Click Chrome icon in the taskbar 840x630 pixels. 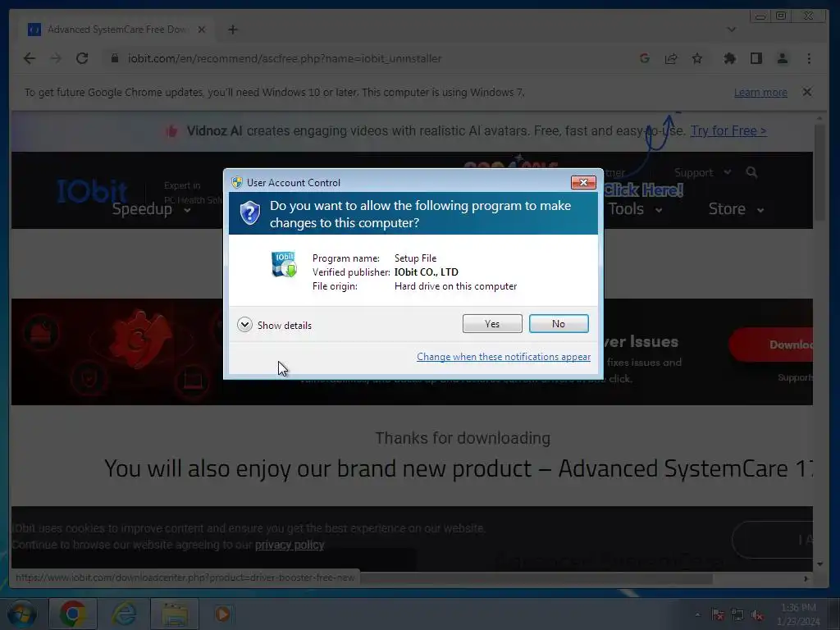pos(73,614)
